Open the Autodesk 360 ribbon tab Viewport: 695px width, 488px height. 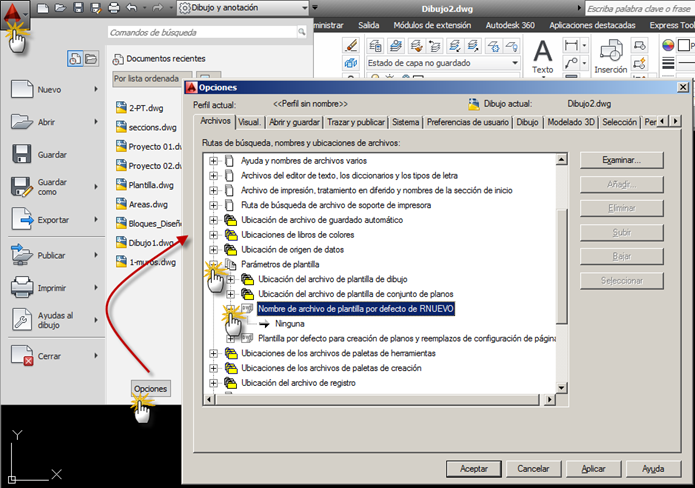(510, 25)
